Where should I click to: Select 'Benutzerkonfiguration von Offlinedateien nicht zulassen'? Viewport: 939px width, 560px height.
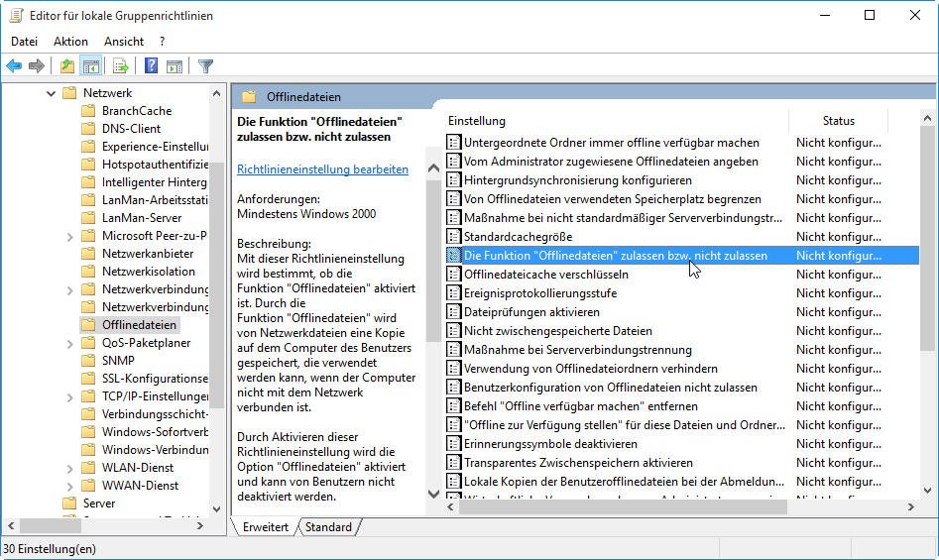(x=610, y=388)
